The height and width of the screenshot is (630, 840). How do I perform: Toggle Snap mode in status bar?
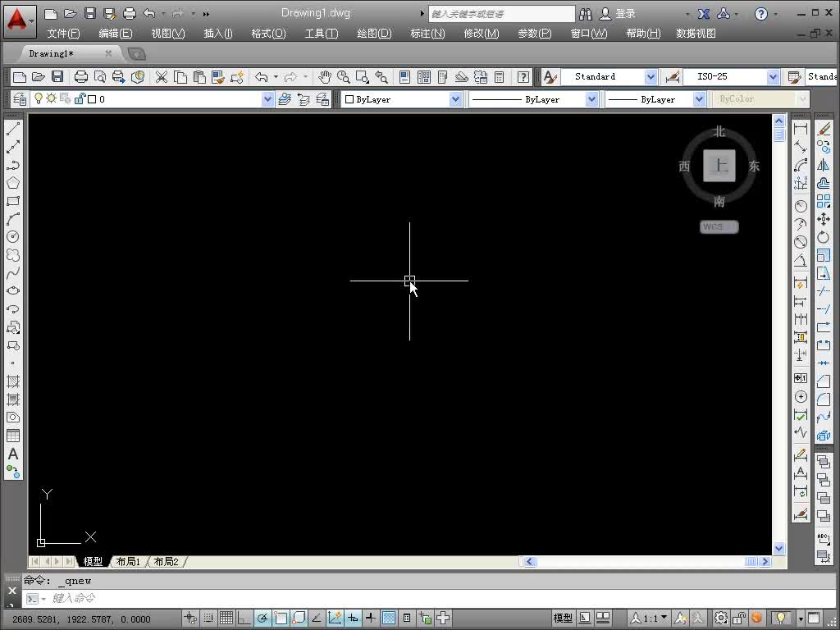[208, 619]
